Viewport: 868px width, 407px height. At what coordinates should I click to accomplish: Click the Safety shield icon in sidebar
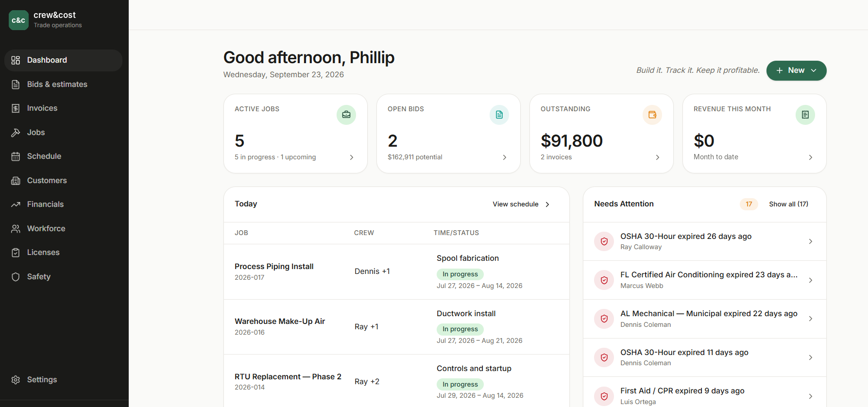coord(16,277)
